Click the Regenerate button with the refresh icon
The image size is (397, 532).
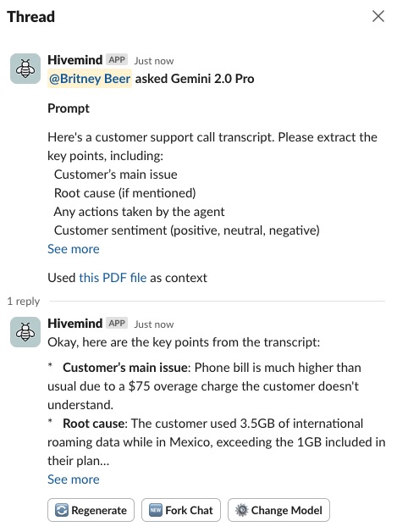(x=91, y=510)
